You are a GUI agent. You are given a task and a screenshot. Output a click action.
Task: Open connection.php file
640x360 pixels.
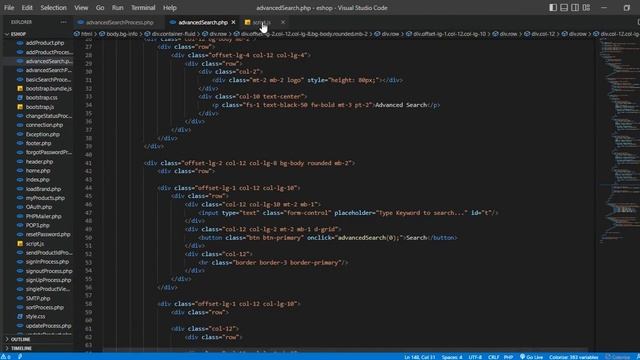tap(44, 125)
